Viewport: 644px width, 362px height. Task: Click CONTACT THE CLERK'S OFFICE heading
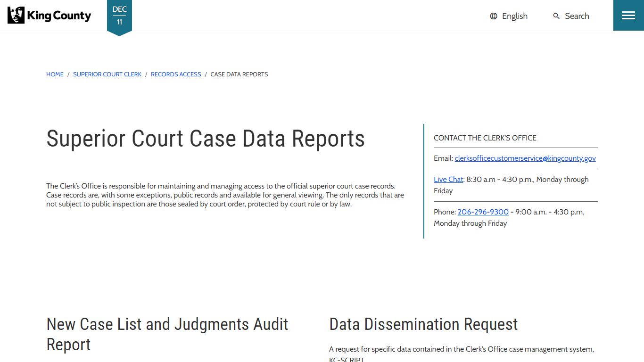(x=485, y=138)
